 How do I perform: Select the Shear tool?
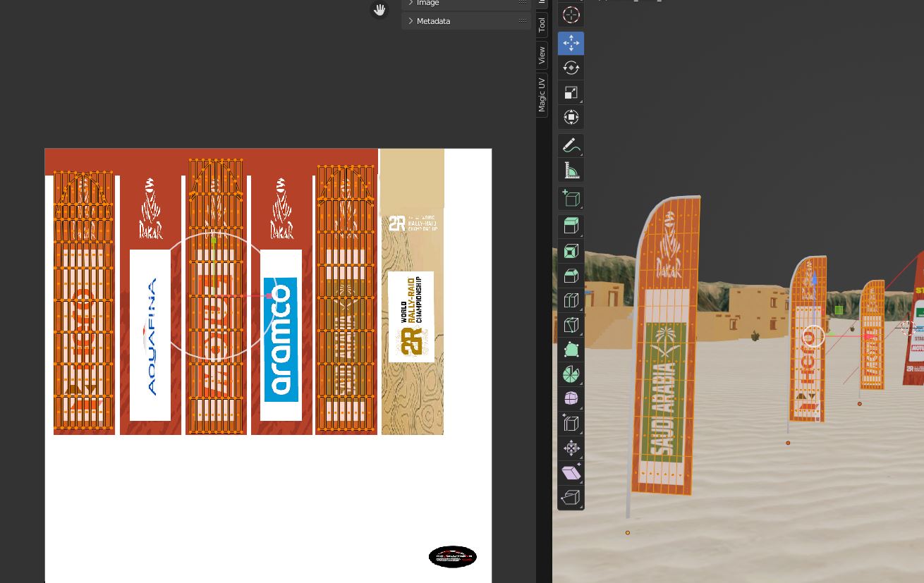571,473
